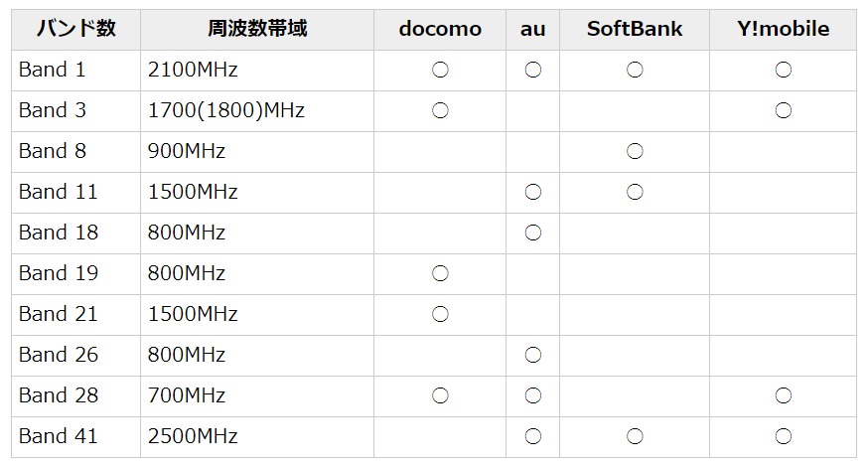
Task: Click the docomo circle for Band 21
Action: click(x=440, y=314)
